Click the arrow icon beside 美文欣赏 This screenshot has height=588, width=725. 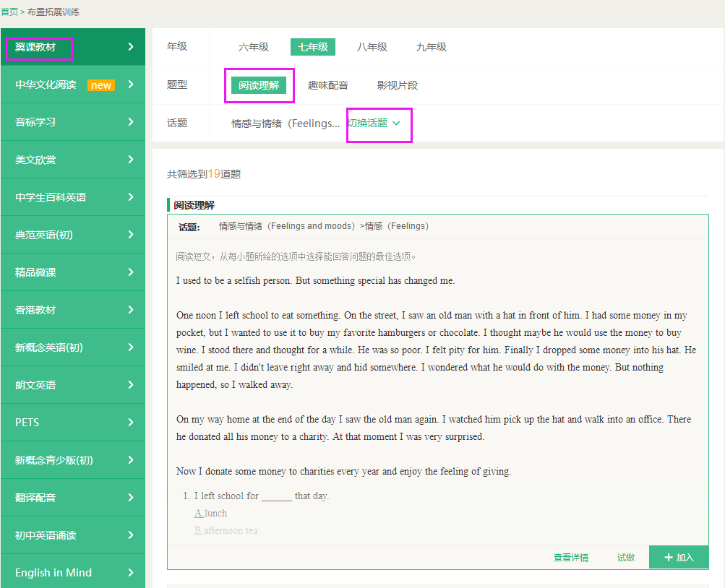tap(131, 160)
